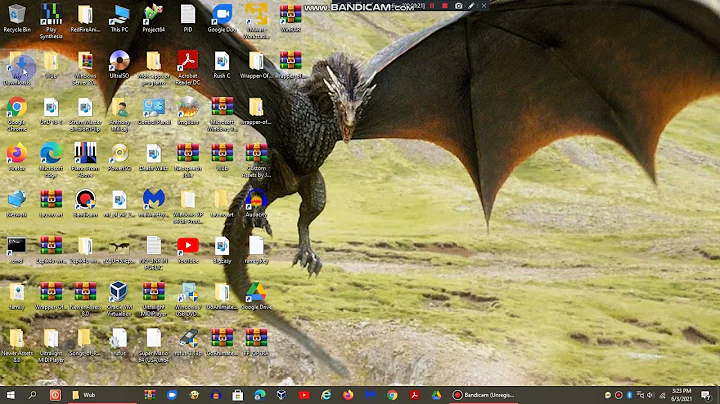The width and height of the screenshot is (720, 404).
Task: Open the Recycle Bin desktop icon
Action: pyautogui.click(x=17, y=18)
